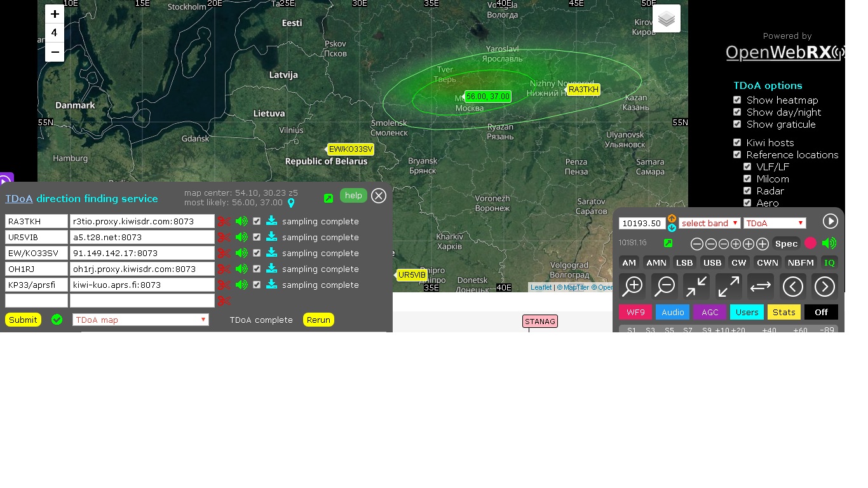The width and height of the screenshot is (868, 488).
Task: Toggle the Spec spectrum button
Action: (786, 243)
